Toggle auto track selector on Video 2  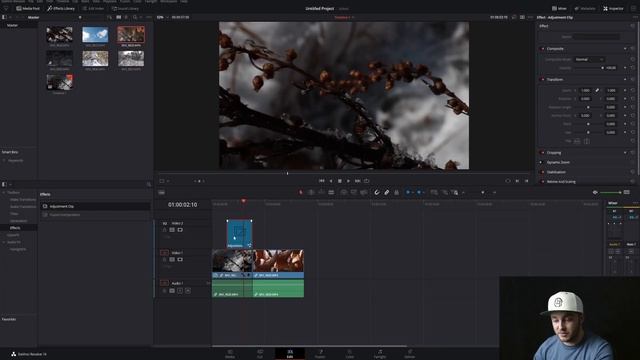(x=172, y=230)
